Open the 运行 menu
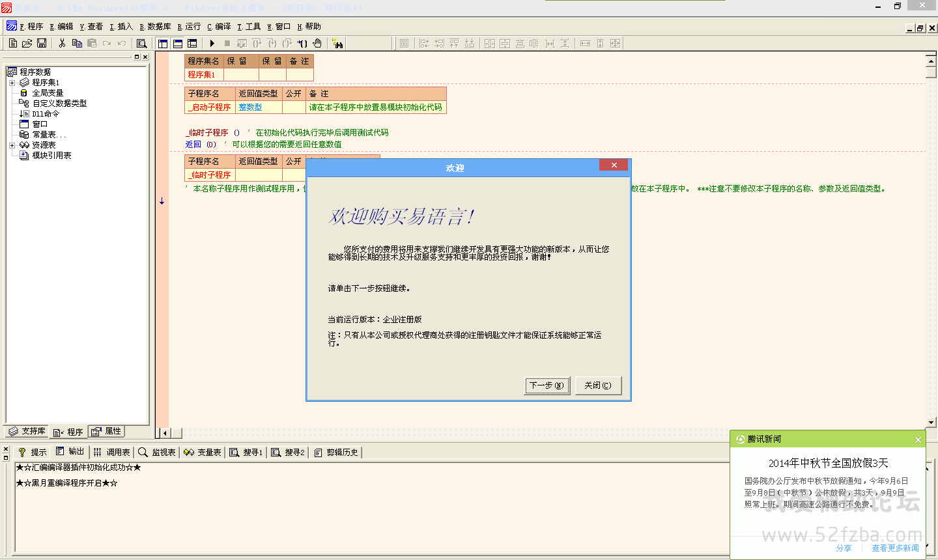The image size is (938, 560). [x=189, y=27]
